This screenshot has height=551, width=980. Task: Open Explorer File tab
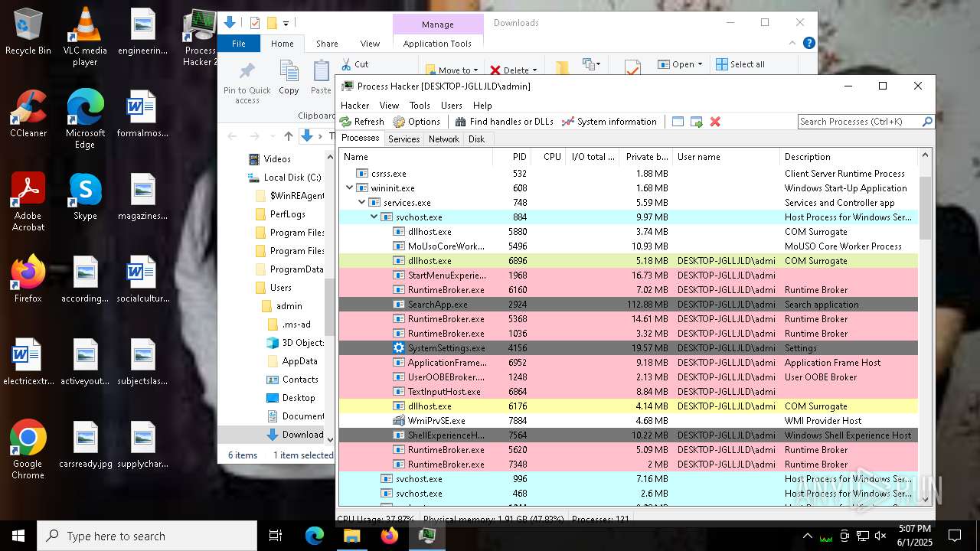(239, 44)
